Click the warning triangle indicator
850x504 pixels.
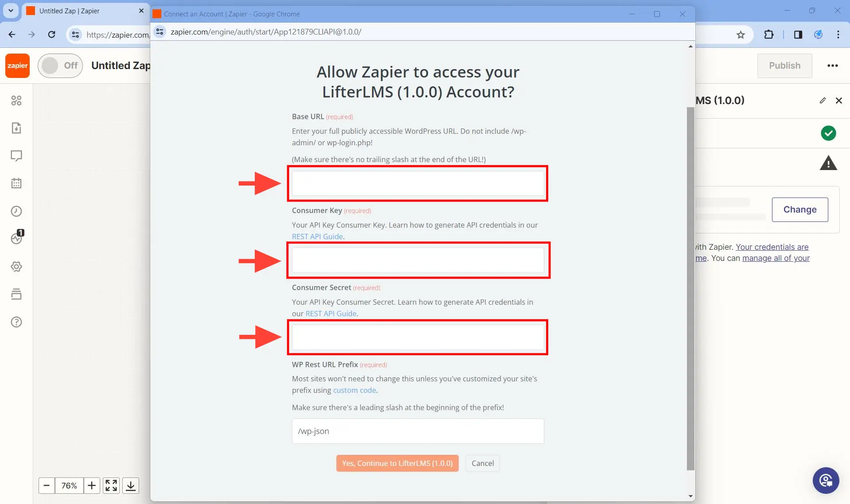pyautogui.click(x=828, y=163)
